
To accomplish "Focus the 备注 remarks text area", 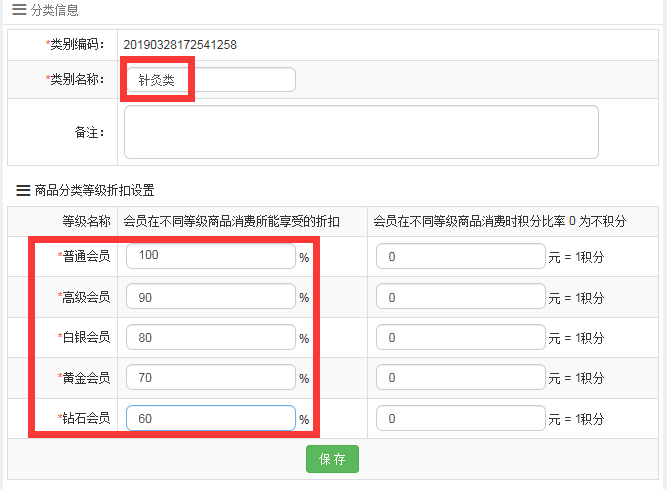I will click(361, 132).
